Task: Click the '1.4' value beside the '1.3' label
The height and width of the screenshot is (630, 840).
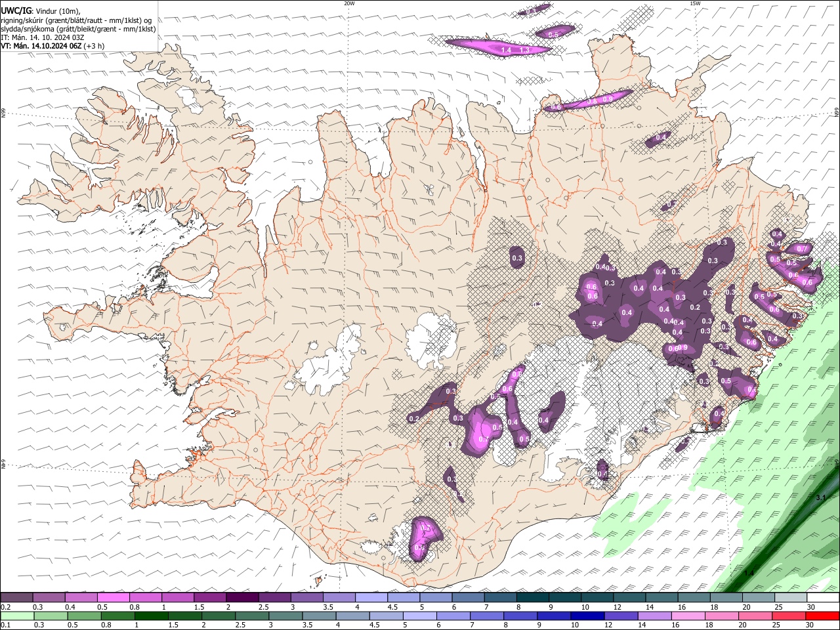Action: coord(506,50)
